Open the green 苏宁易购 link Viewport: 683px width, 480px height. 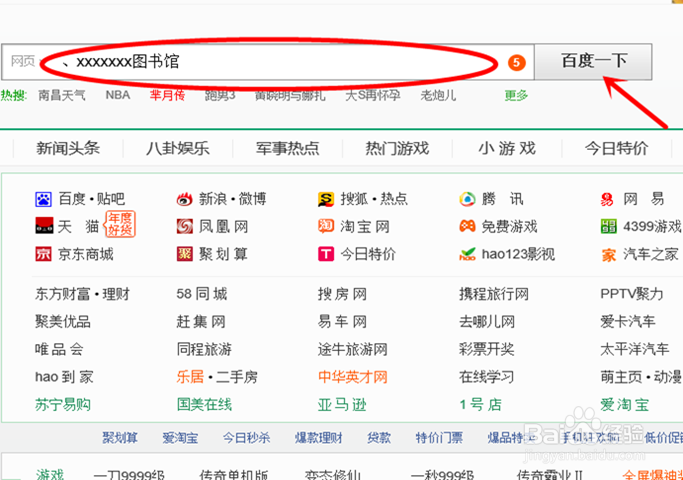63,405
